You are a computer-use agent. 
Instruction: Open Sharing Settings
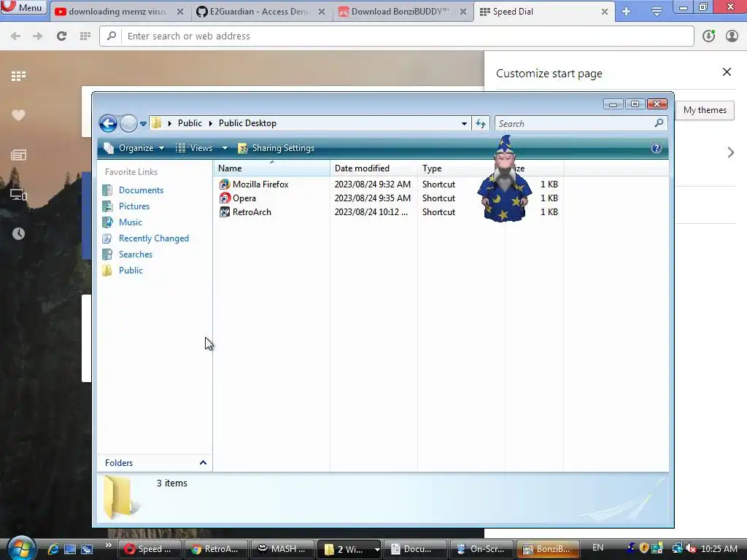276,148
